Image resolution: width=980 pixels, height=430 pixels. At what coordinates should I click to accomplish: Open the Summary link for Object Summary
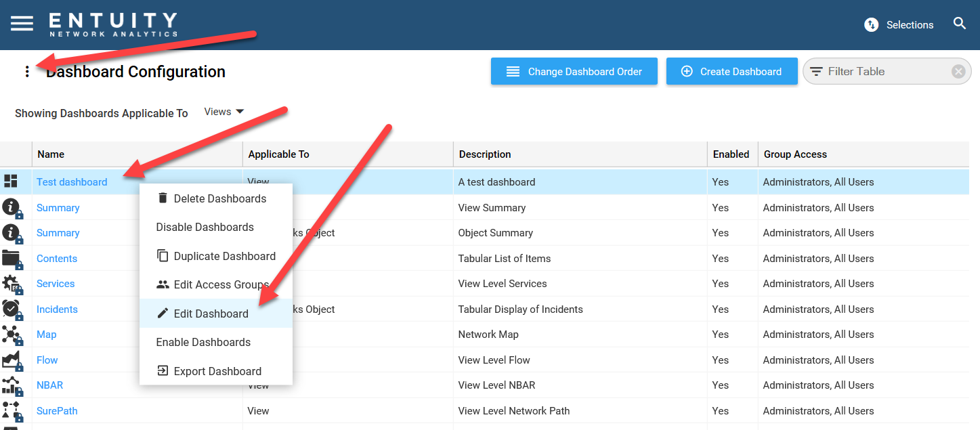(x=58, y=233)
